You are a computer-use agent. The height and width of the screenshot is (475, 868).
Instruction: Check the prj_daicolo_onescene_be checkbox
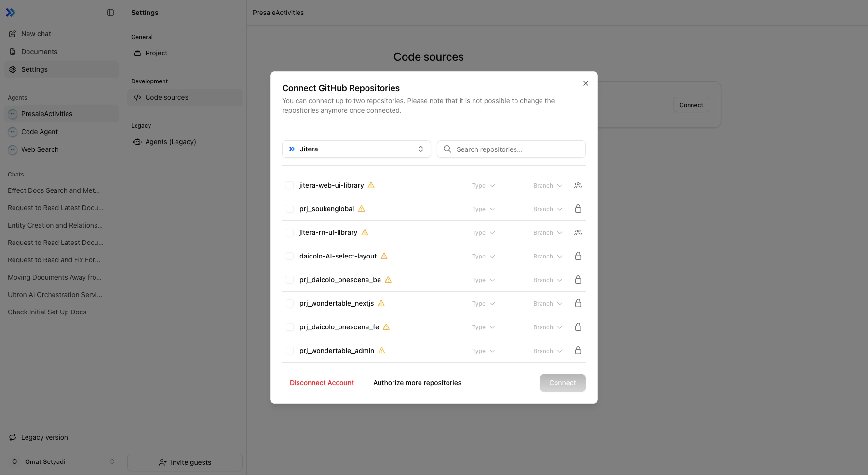290,280
